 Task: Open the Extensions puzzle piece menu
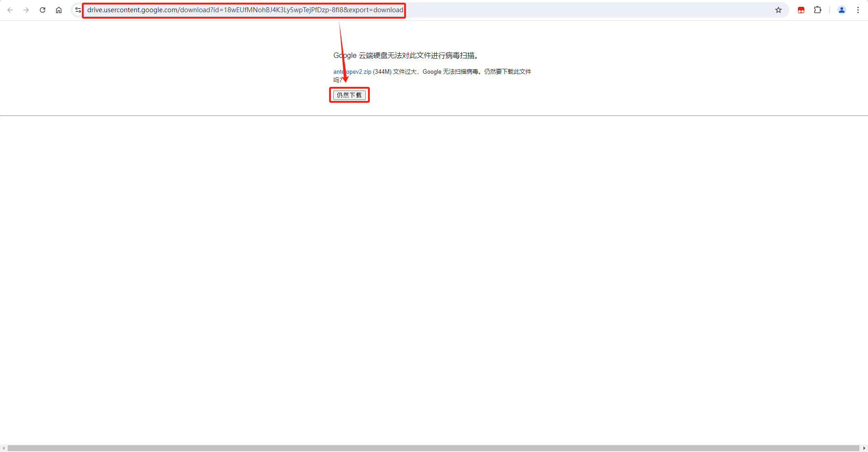coord(817,10)
